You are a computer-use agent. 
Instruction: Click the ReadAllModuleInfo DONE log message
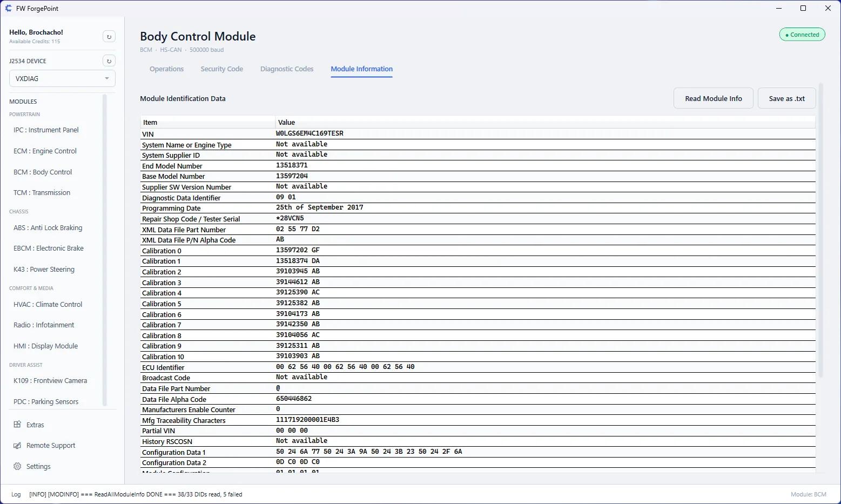[136, 494]
